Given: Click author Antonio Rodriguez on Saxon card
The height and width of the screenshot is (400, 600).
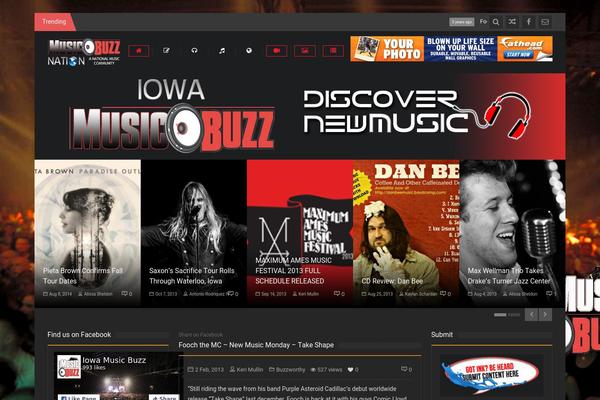Looking at the screenshot, I should point(207,294).
